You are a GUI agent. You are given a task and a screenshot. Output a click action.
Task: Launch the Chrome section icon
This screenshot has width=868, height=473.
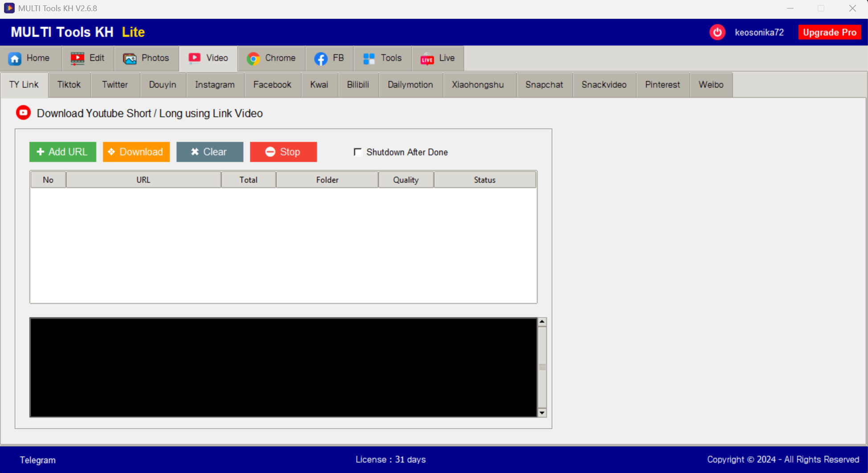tap(254, 58)
